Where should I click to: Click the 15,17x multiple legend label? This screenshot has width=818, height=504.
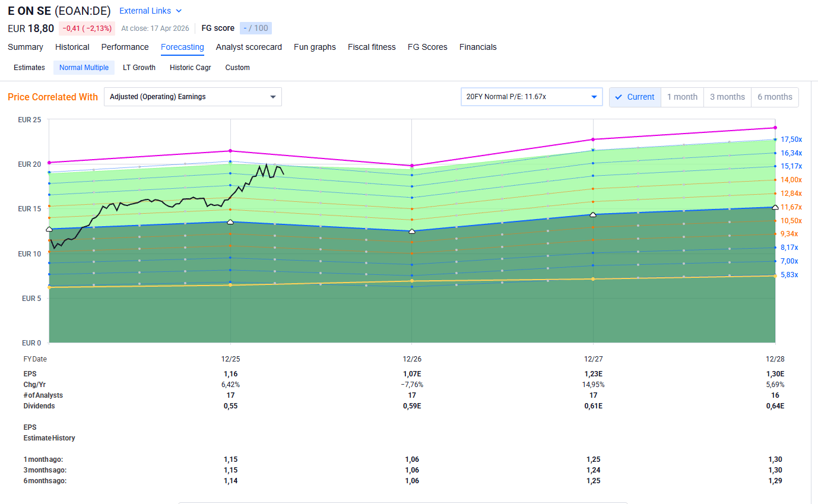coord(791,166)
